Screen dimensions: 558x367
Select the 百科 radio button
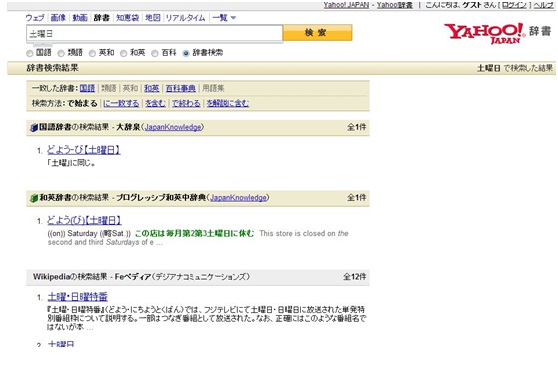tap(155, 53)
